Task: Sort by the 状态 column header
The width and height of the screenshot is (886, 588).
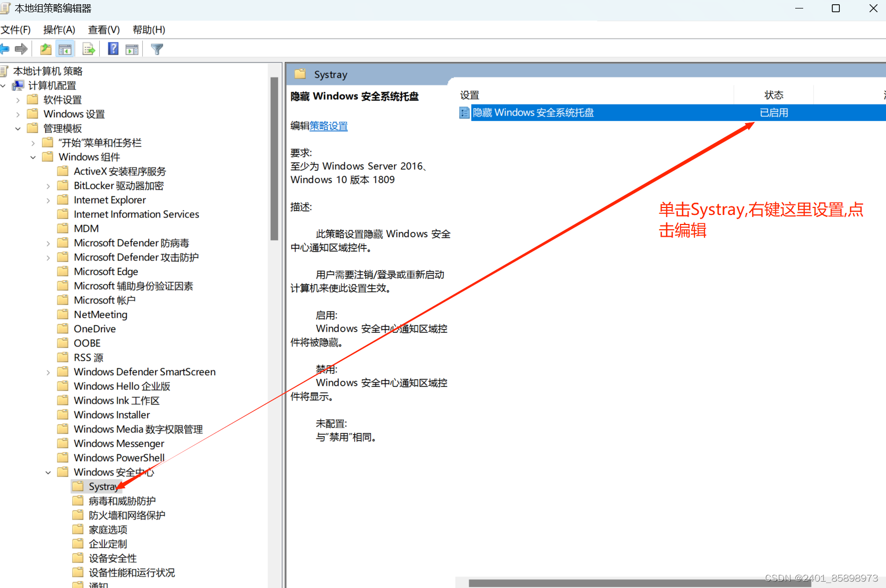Action: [773, 95]
